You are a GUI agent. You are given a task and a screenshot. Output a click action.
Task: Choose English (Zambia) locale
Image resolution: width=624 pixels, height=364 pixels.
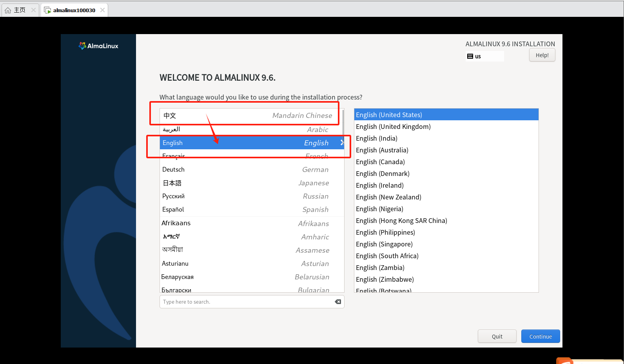446,268
